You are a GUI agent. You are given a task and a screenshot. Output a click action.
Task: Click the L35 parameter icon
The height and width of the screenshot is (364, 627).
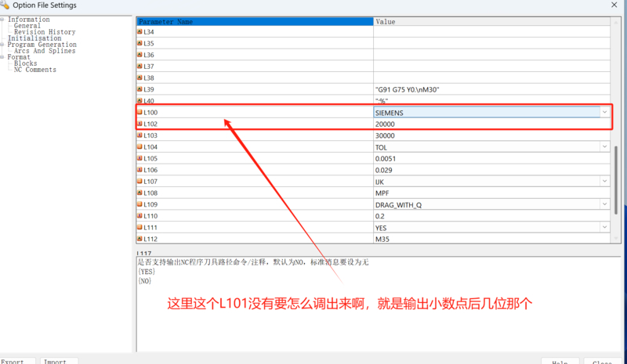click(140, 43)
